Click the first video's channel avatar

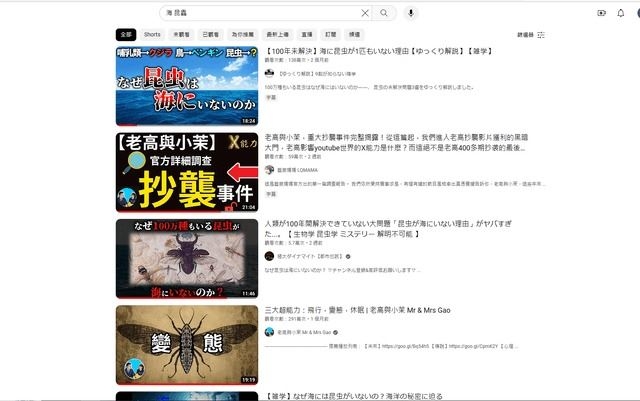pos(269,73)
